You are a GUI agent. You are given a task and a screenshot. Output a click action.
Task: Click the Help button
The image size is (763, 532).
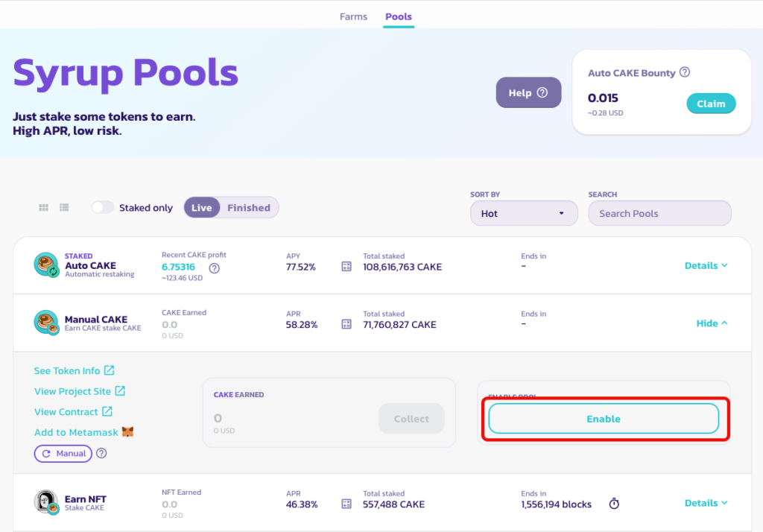pyautogui.click(x=528, y=92)
